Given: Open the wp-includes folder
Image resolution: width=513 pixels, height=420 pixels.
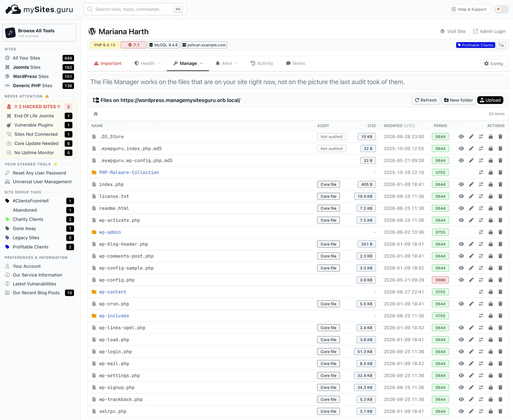Looking at the screenshot, I should click(x=114, y=316).
